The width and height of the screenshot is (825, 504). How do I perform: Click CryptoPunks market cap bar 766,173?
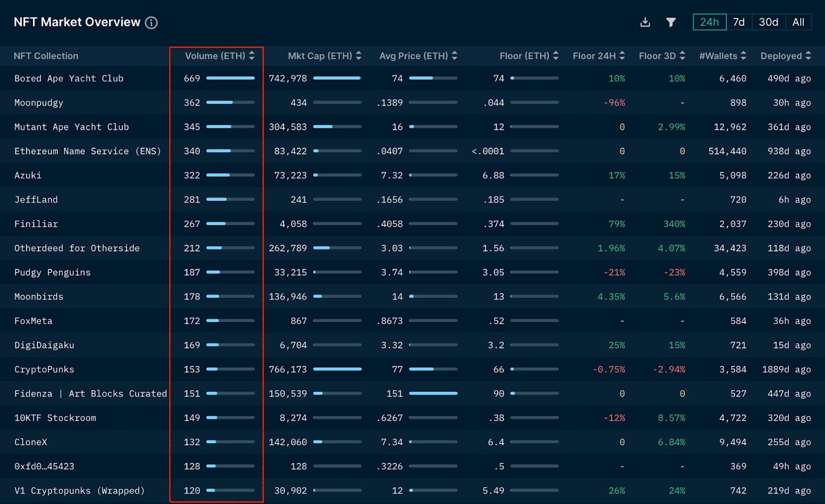337,369
